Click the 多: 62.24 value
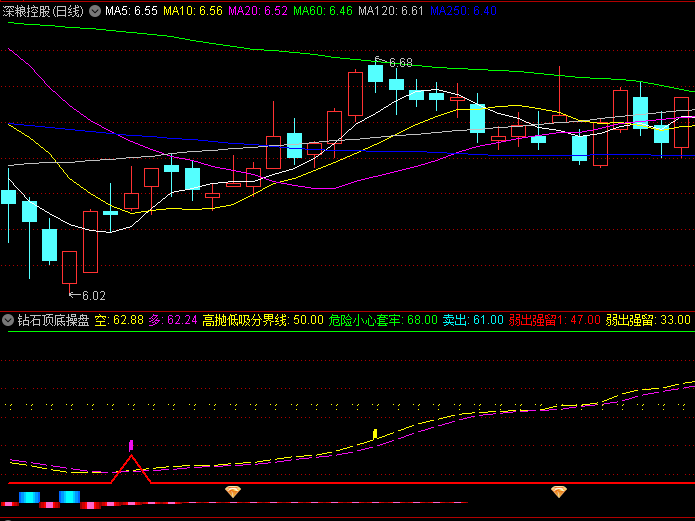 tap(173, 320)
